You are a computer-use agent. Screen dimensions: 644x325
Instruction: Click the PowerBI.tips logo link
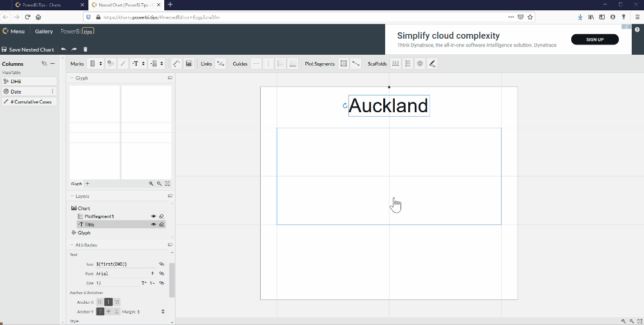click(x=77, y=31)
